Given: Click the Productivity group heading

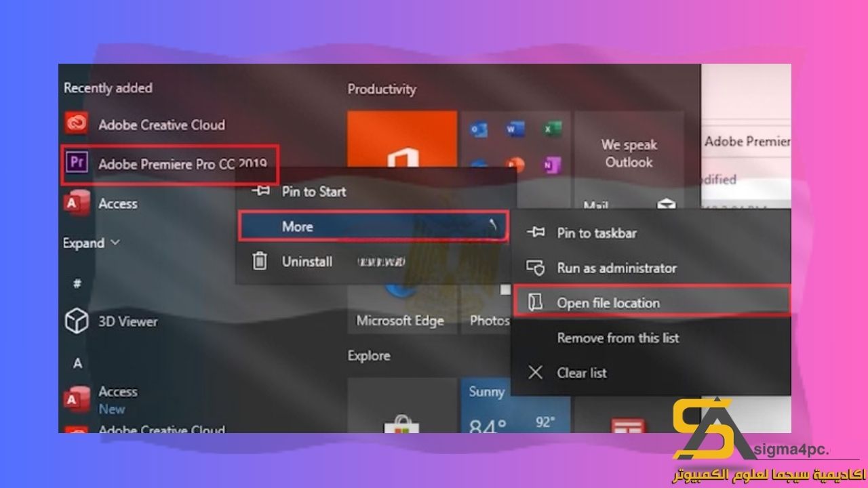Looking at the screenshot, I should pyautogui.click(x=382, y=89).
